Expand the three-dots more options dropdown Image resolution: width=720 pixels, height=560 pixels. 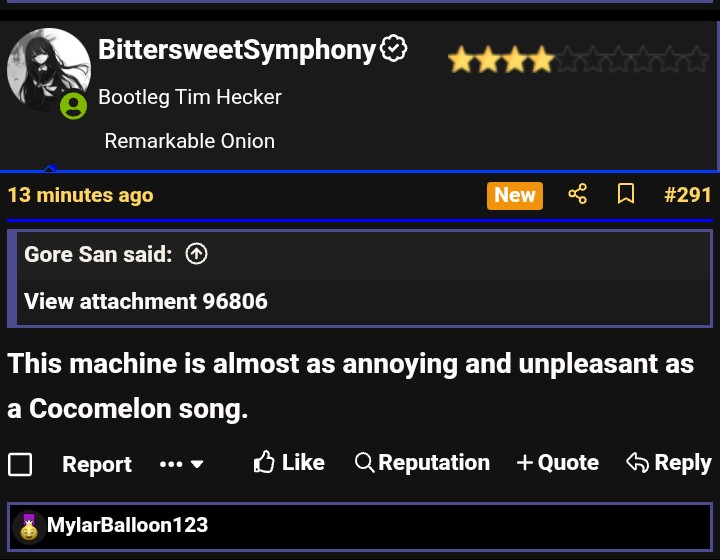pos(182,464)
